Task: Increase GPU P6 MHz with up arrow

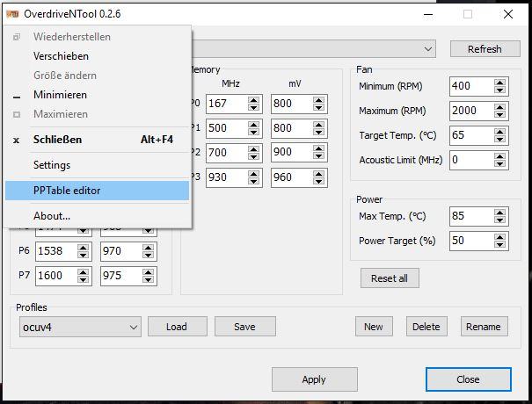Action: click(x=83, y=248)
